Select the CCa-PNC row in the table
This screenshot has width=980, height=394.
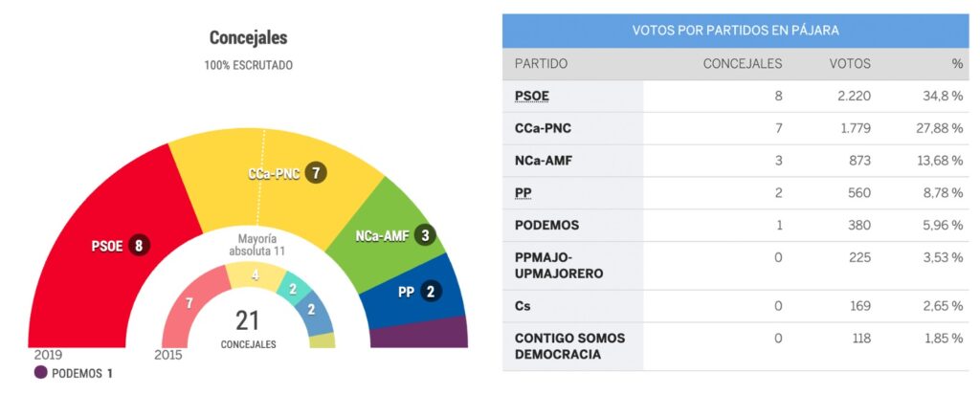[x=737, y=128]
